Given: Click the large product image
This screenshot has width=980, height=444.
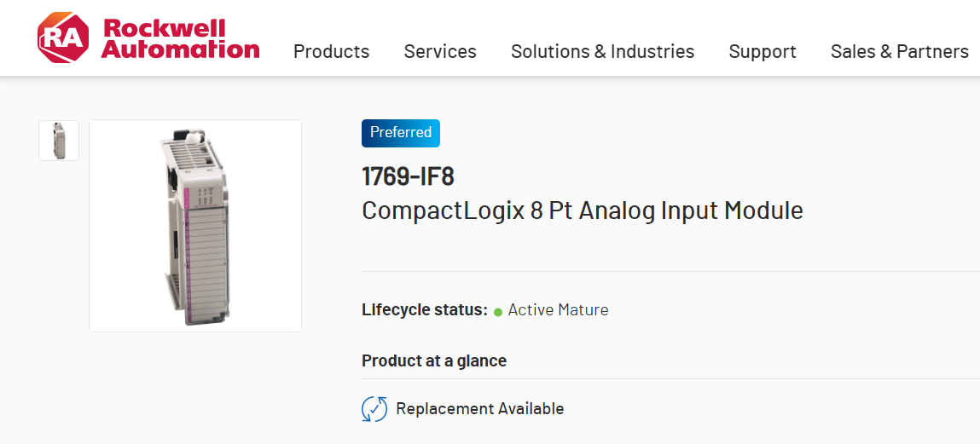Looking at the screenshot, I should tap(195, 226).
